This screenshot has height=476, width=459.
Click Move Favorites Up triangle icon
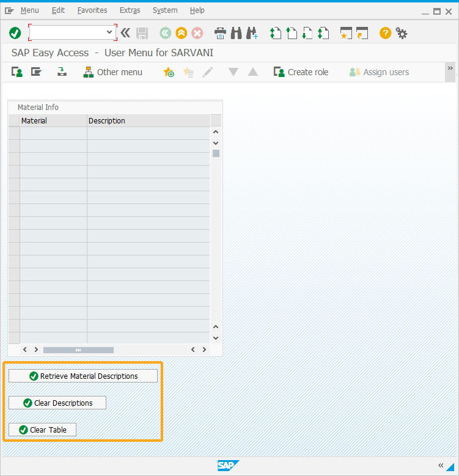click(252, 72)
